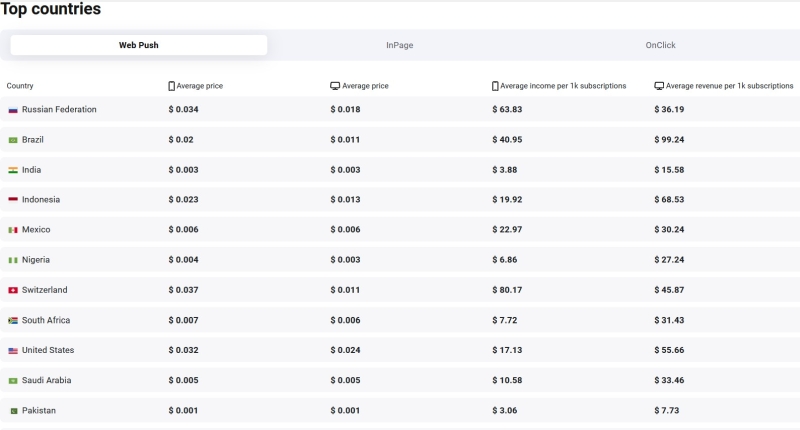
Task: Click the Brazil flag icon
Action: point(13,140)
